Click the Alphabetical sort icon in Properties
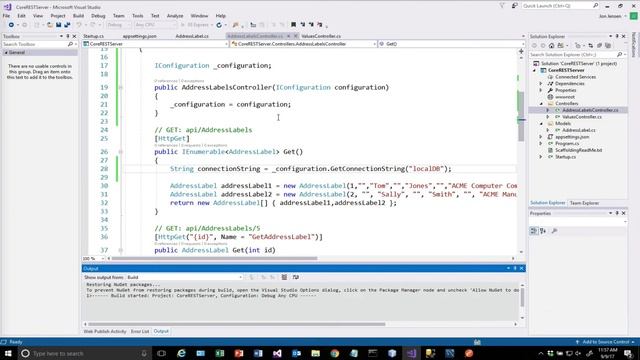640x360 pixels. click(543, 231)
